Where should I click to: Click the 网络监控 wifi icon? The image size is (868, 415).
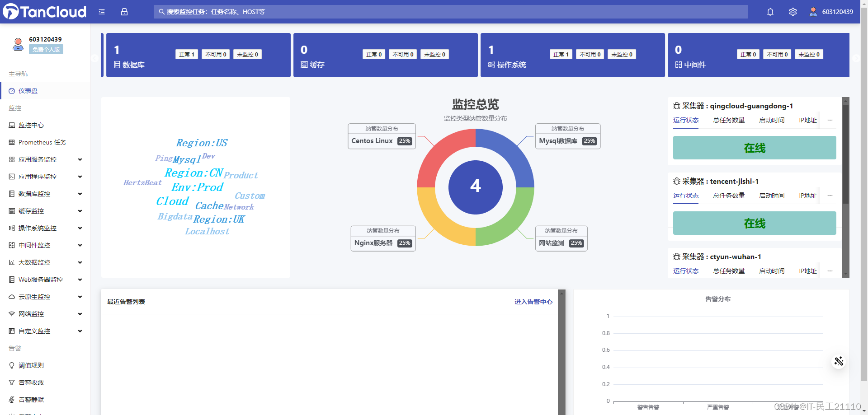(x=12, y=314)
